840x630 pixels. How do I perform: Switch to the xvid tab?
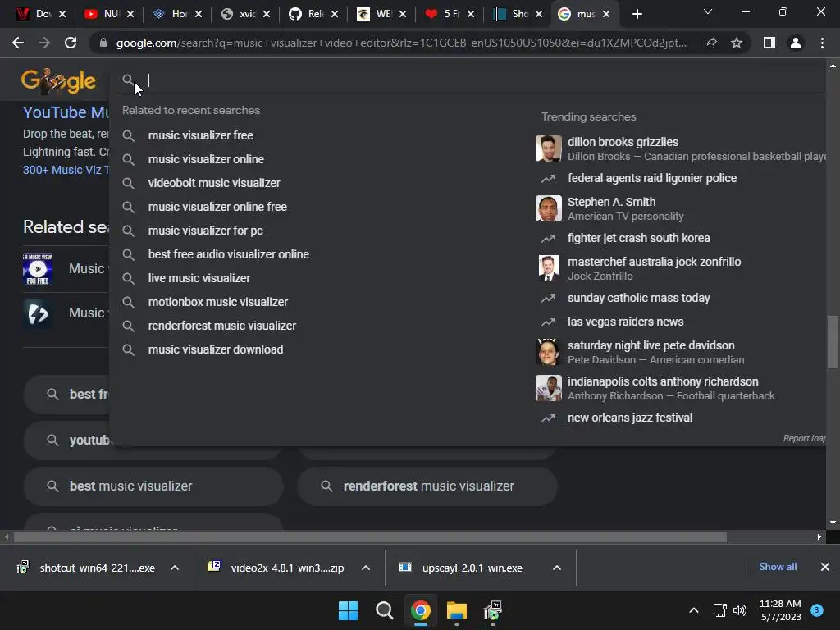(245, 14)
